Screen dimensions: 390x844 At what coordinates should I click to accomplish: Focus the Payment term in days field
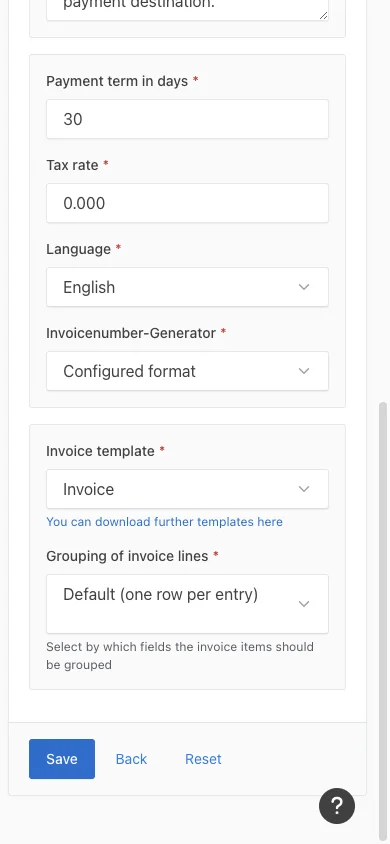click(187, 119)
